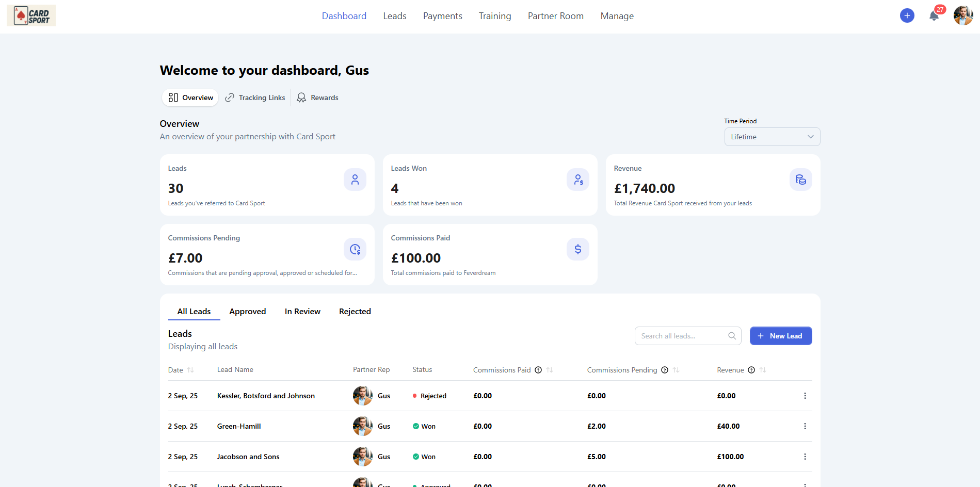Viewport: 980px width, 487px height.
Task: Click the search magnifier icon
Action: click(732, 336)
